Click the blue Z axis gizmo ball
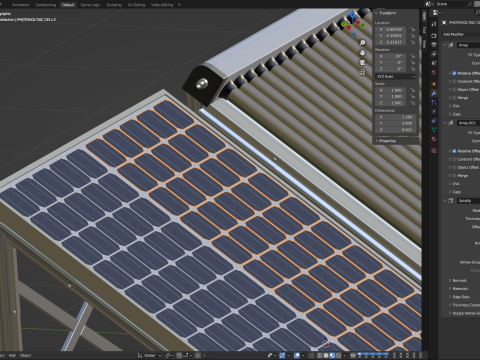The image size is (480, 360). [x=352, y=15]
